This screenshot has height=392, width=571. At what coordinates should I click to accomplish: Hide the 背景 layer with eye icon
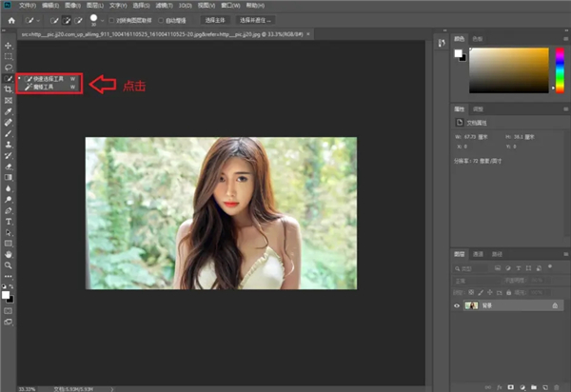pos(457,305)
